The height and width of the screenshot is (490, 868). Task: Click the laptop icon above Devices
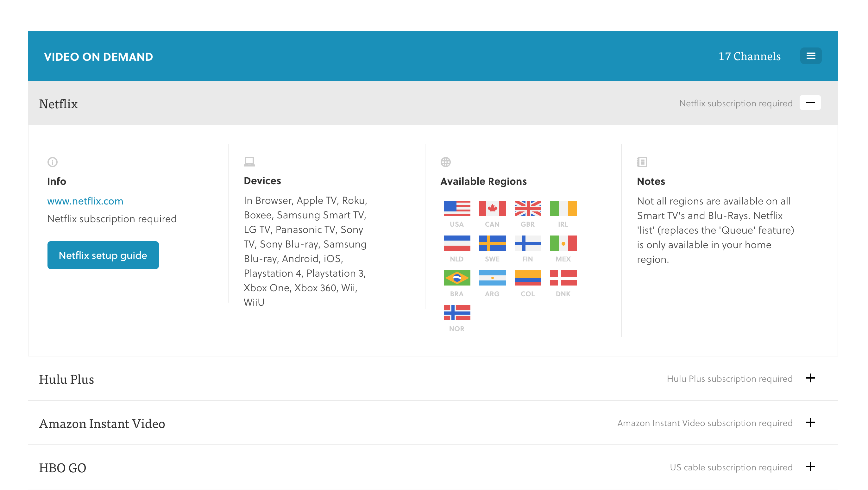249,162
